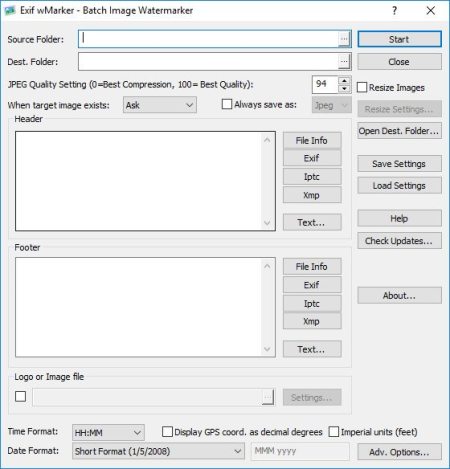The width and height of the screenshot is (450, 469).
Task: Click Header text area scroll down arrow
Action: point(267,222)
